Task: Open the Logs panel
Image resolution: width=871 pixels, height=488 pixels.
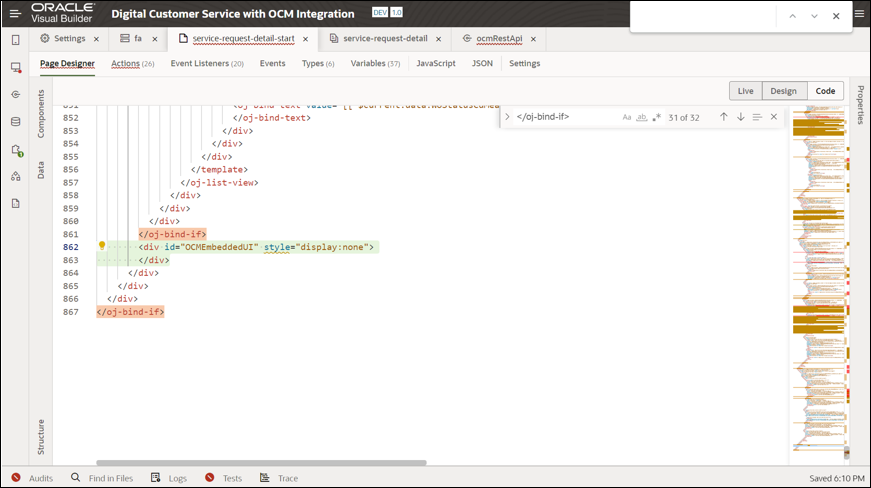Action: tap(169, 478)
